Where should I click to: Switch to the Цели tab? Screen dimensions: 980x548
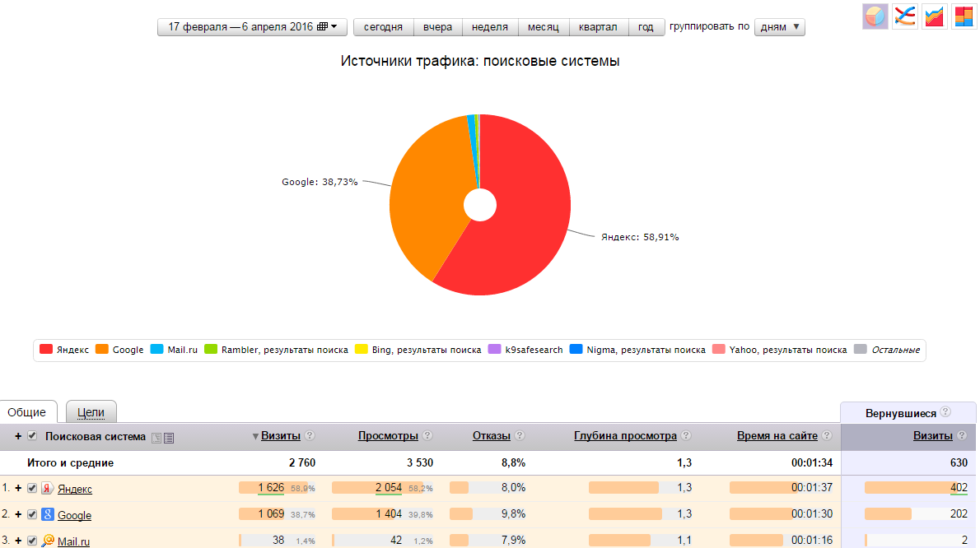[x=91, y=411]
